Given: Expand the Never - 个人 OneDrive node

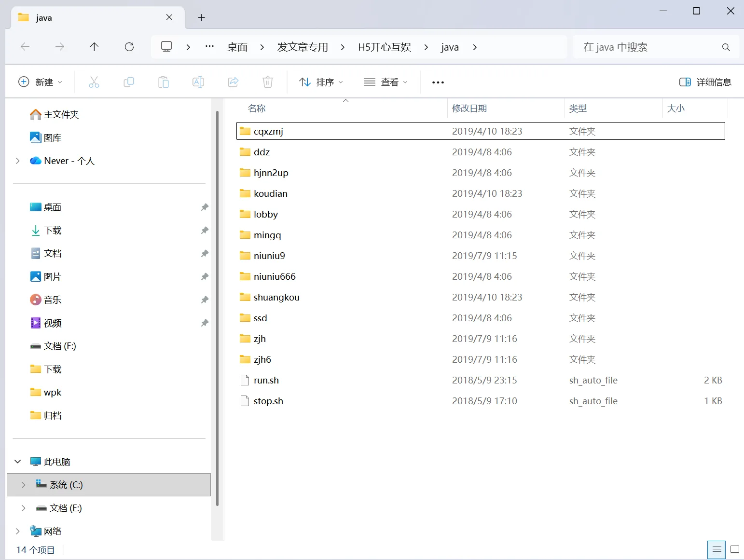Looking at the screenshot, I should (x=18, y=161).
